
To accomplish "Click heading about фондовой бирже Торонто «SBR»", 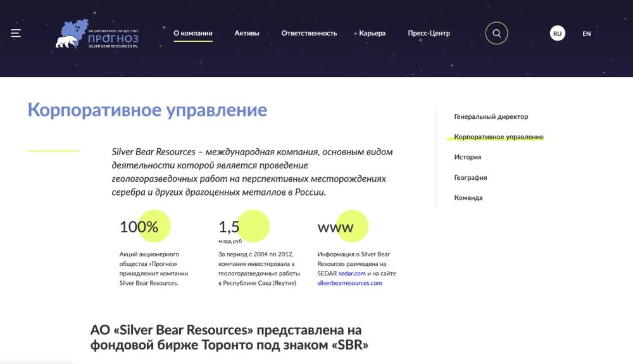I will coord(229,337).
